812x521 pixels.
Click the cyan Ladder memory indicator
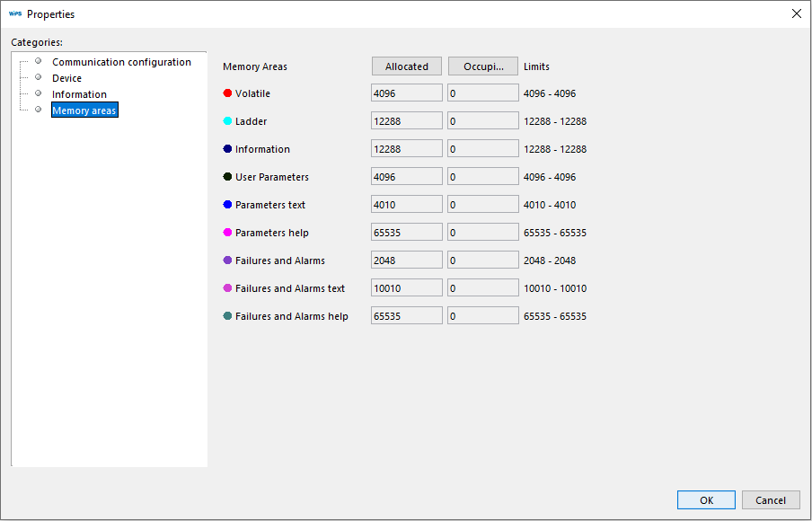click(x=228, y=120)
